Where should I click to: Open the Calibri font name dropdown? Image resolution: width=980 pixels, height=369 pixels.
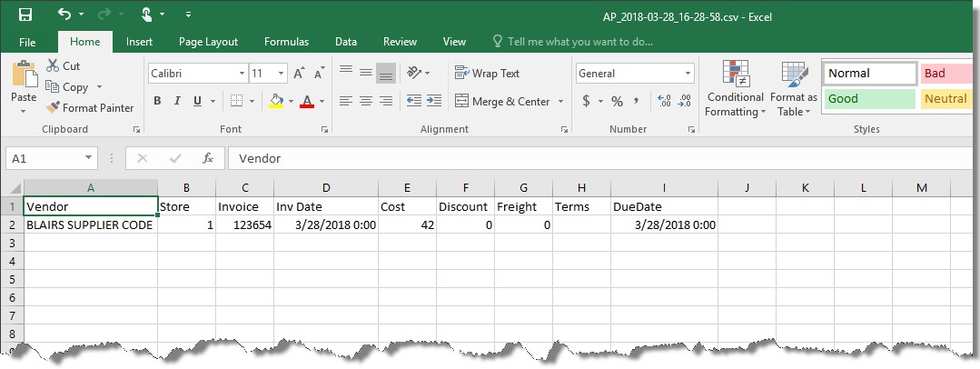242,74
